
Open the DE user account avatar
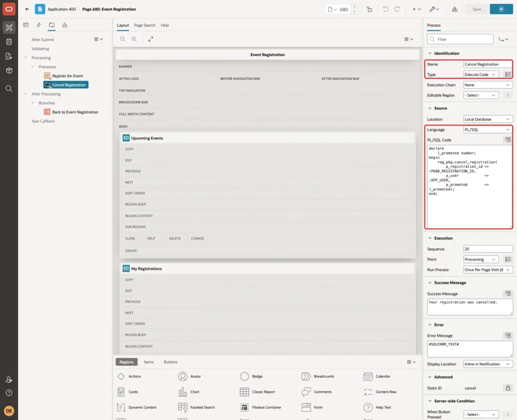[x=9, y=411]
